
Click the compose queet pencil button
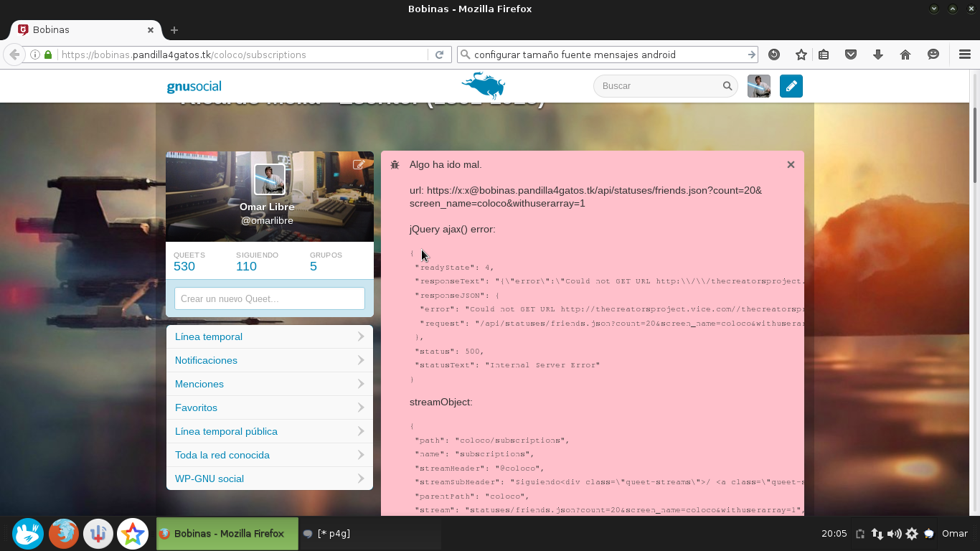click(791, 86)
